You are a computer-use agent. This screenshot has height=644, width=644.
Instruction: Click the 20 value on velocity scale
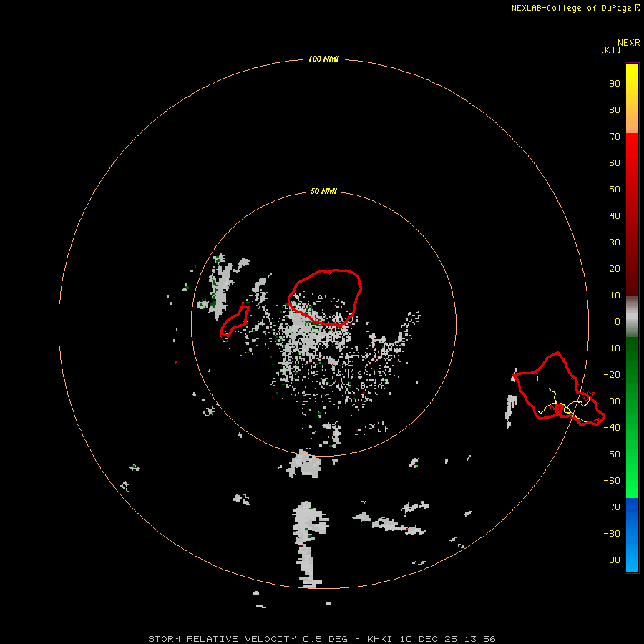tap(615, 268)
